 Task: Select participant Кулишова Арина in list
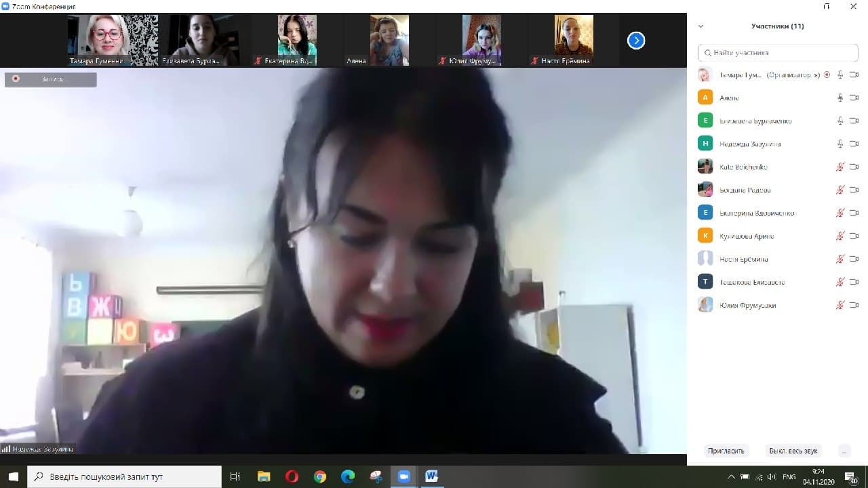[778, 236]
